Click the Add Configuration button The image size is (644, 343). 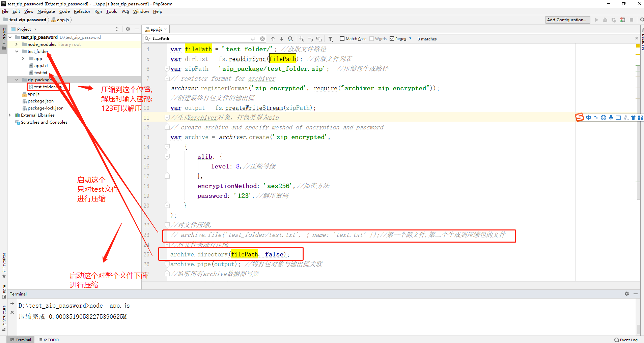point(568,20)
